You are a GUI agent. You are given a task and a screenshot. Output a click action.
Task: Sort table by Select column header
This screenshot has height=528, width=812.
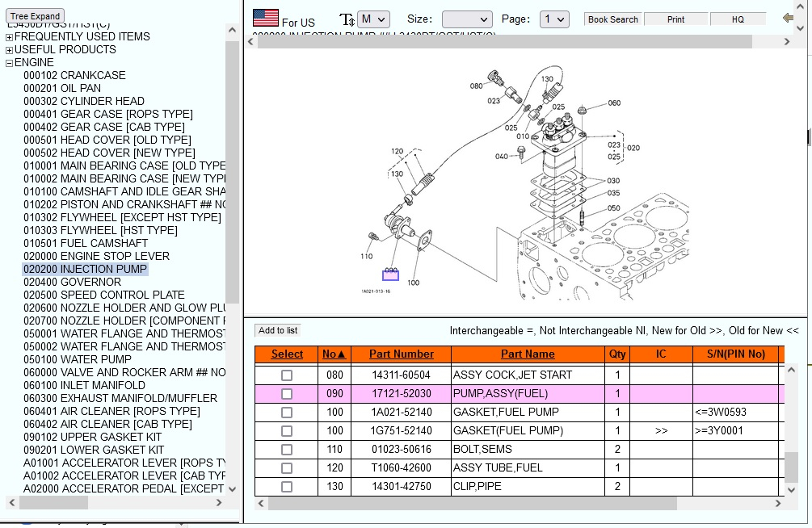point(287,354)
